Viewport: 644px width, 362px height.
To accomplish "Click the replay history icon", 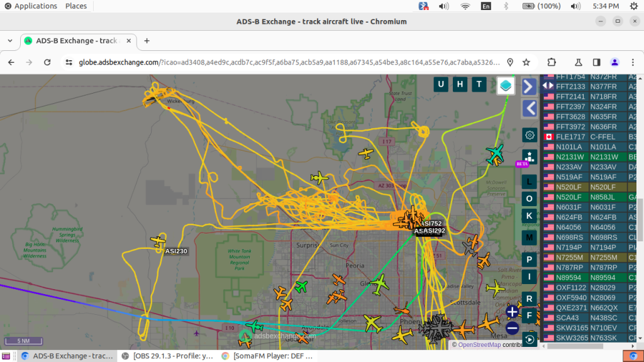I will [x=530, y=339].
